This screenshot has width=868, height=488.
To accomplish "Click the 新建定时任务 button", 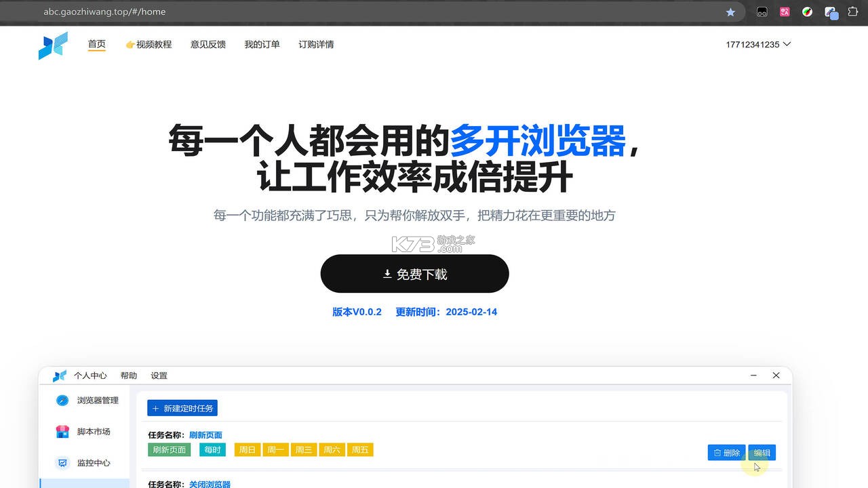I will pyautogui.click(x=182, y=408).
